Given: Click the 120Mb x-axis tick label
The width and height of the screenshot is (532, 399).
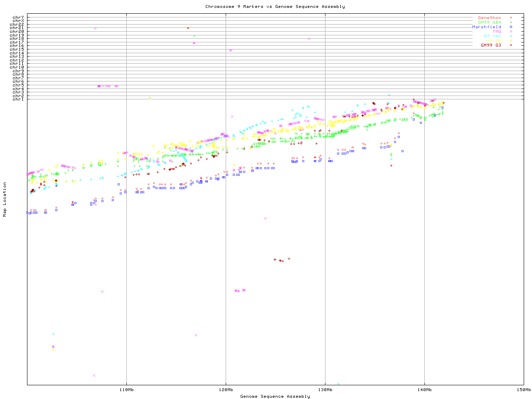Looking at the screenshot, I should click(x=226, y=390).
